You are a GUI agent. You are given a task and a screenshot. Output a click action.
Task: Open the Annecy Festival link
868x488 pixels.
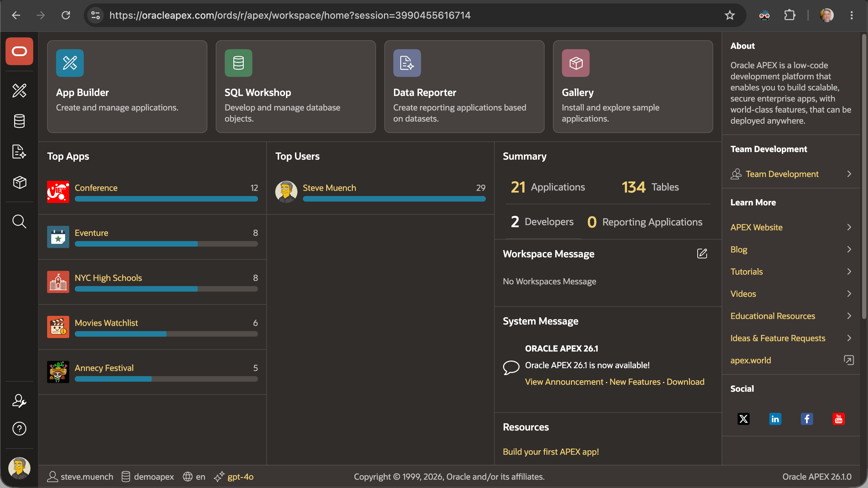[x=104, y=368]
